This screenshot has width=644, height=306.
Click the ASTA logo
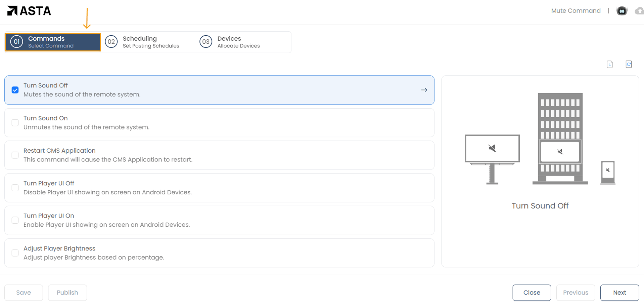pyautogui.click(x=29, y=11)
